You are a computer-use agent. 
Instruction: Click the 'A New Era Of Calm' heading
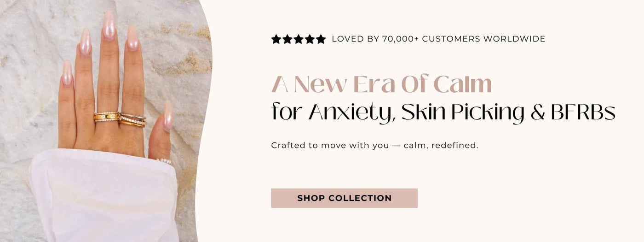point(381,84)
